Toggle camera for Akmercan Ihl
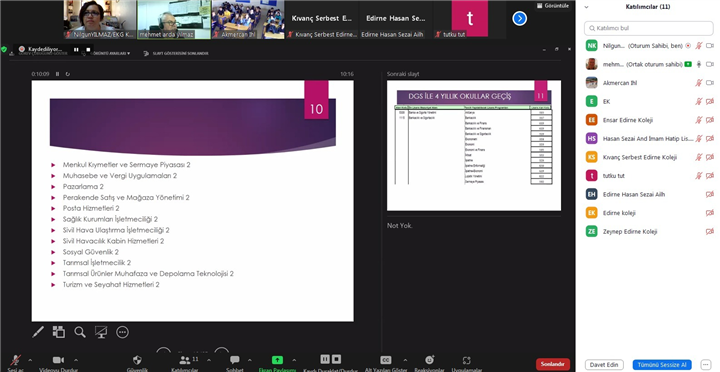720x372 pixels. pyautogui.click(x=710, y=83)
